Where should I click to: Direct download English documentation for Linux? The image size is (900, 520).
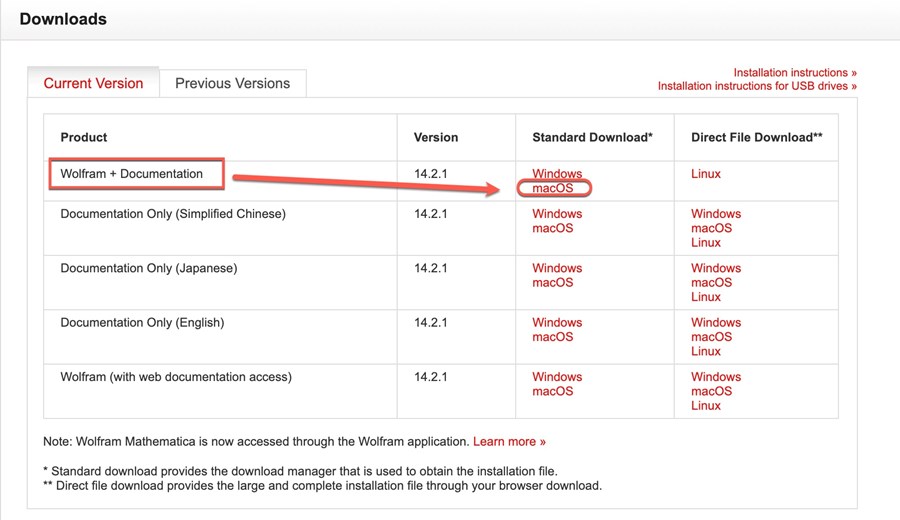coord(705,351)
